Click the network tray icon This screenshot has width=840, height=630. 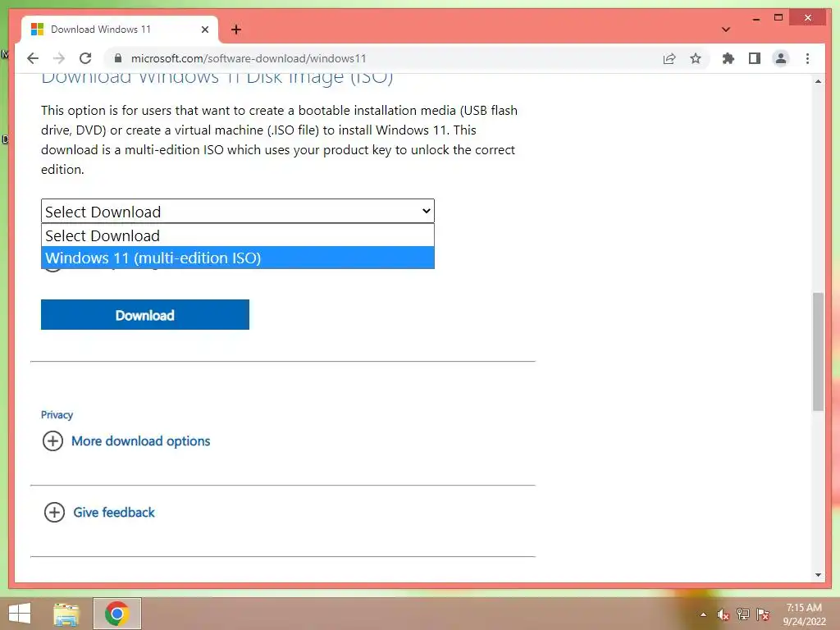click(x=743, y=614)
